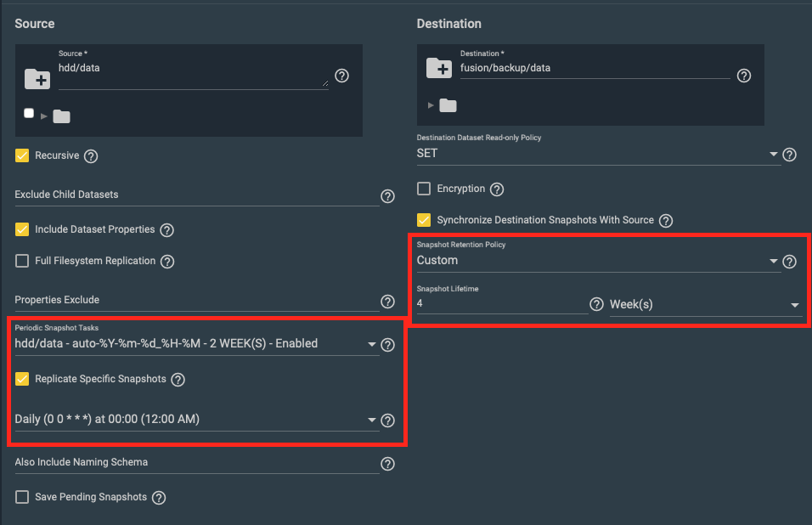Open help icon beside Destination path
The height and width of the screenshot is (525, 812).
pos(744,76)
